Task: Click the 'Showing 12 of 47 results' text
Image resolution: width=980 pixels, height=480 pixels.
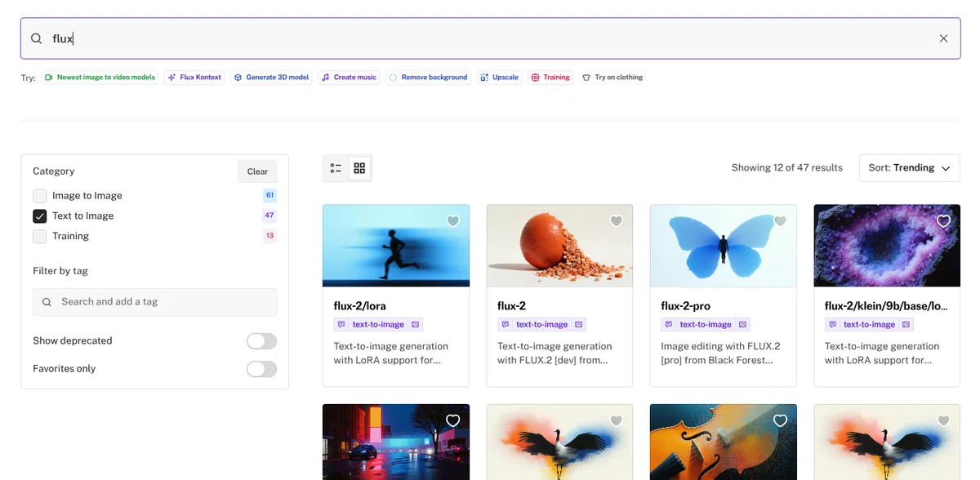Action: click(x=786, y=168)
